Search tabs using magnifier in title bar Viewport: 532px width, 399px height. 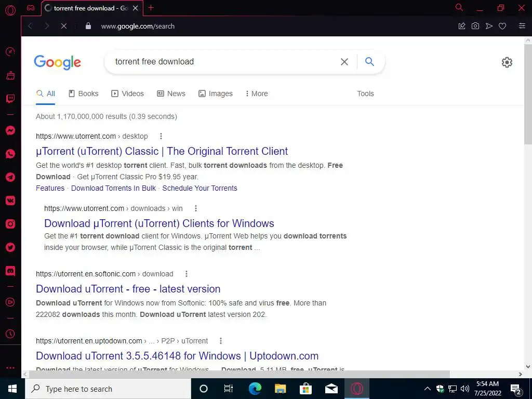459,7
